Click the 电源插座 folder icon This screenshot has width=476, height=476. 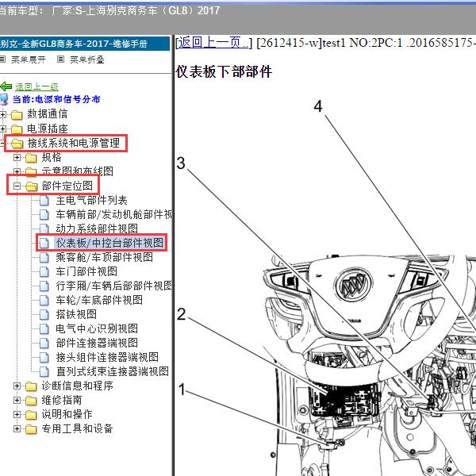pyautogui.click(x=17, y=129)
